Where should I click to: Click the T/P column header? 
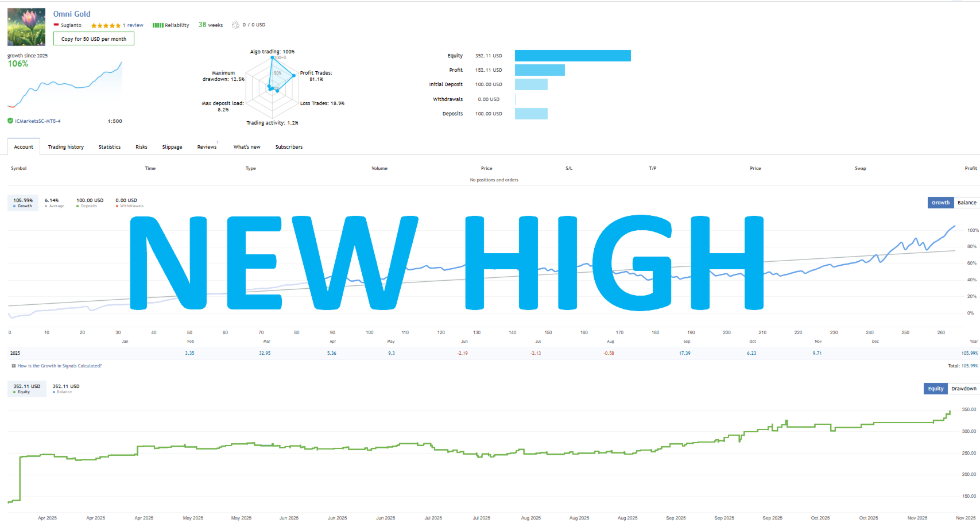tap(653, 168)
